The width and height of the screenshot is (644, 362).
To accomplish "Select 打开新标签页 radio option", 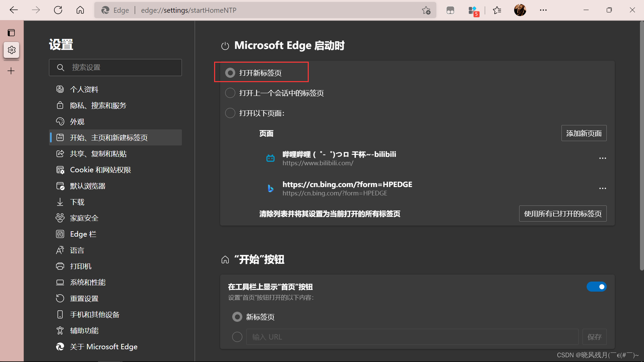I will click(230, 73).
